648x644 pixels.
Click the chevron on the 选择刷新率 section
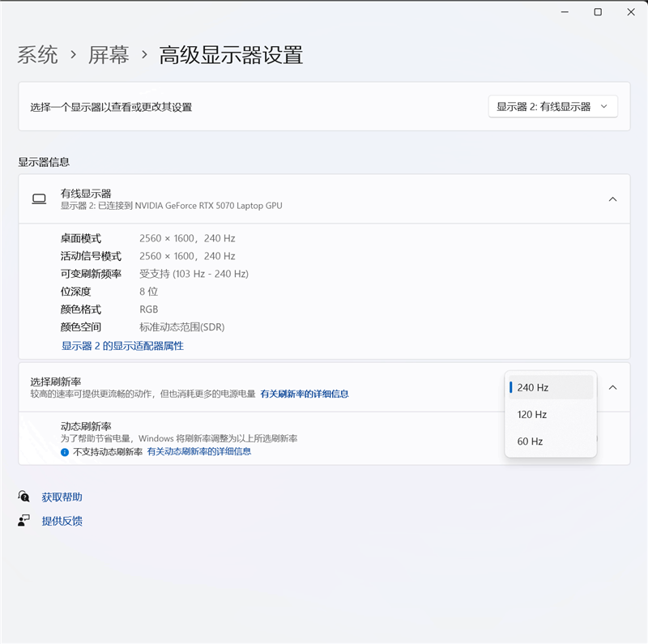tap(612, 387)
